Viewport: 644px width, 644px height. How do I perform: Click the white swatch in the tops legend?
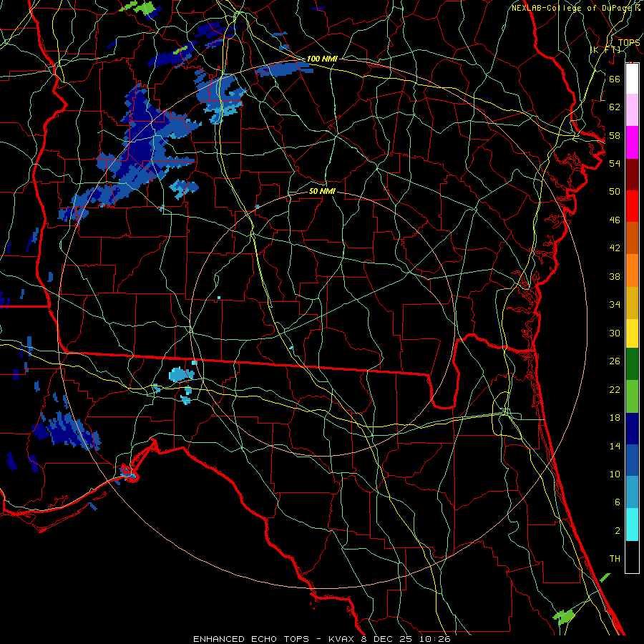click(632, 79)
